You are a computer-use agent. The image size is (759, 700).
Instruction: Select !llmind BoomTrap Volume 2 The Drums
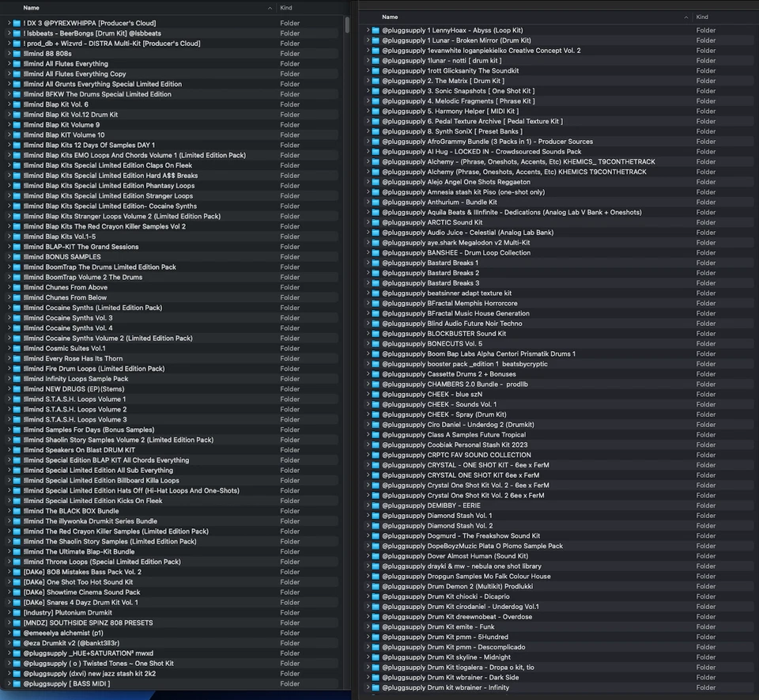(172, 278)
